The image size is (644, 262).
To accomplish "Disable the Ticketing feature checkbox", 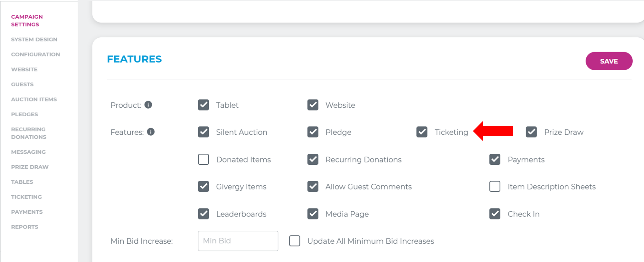I will 422,132.
